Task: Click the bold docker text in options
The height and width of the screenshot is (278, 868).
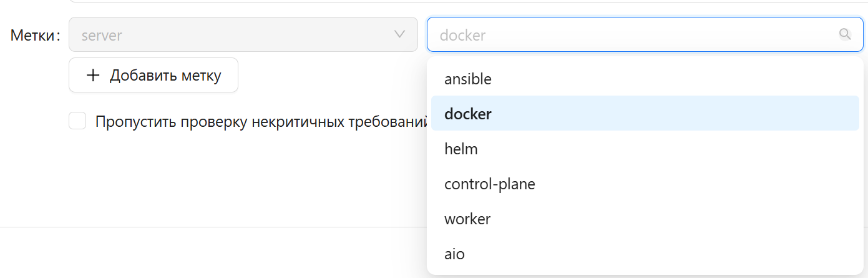Action: tap(468, 114)
